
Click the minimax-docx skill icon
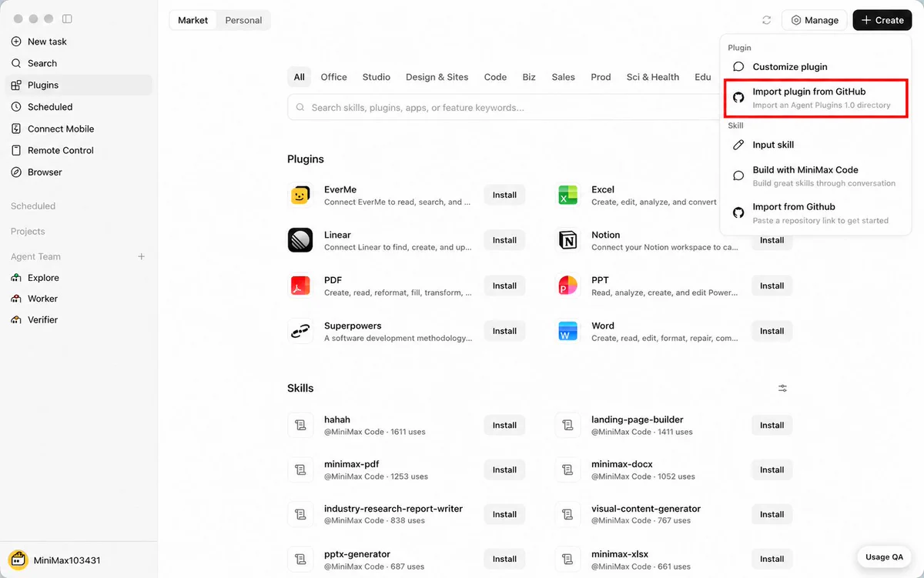tap(567, 469)
